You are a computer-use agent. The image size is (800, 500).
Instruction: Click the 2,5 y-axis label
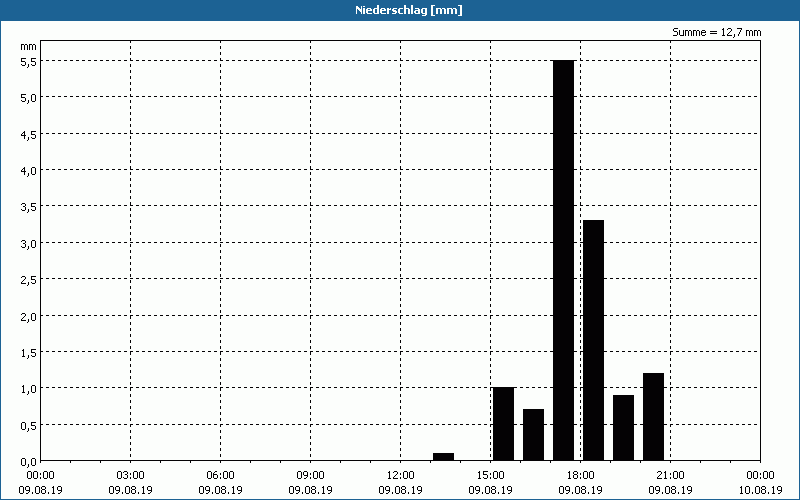(28, 280)
